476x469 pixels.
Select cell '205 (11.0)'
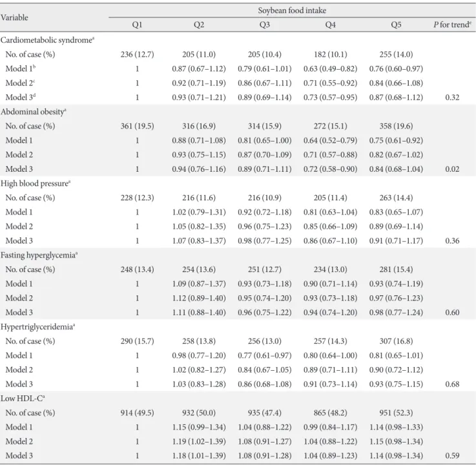[199, 54]
